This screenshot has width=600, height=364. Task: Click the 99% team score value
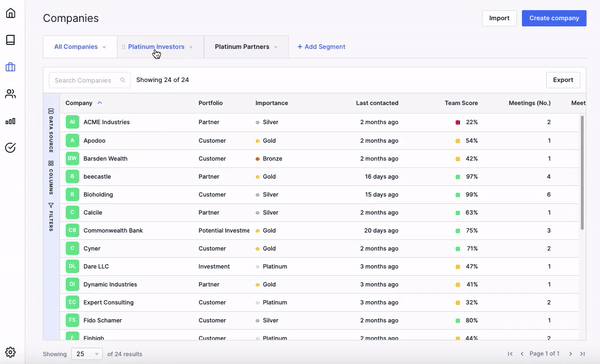471,194
